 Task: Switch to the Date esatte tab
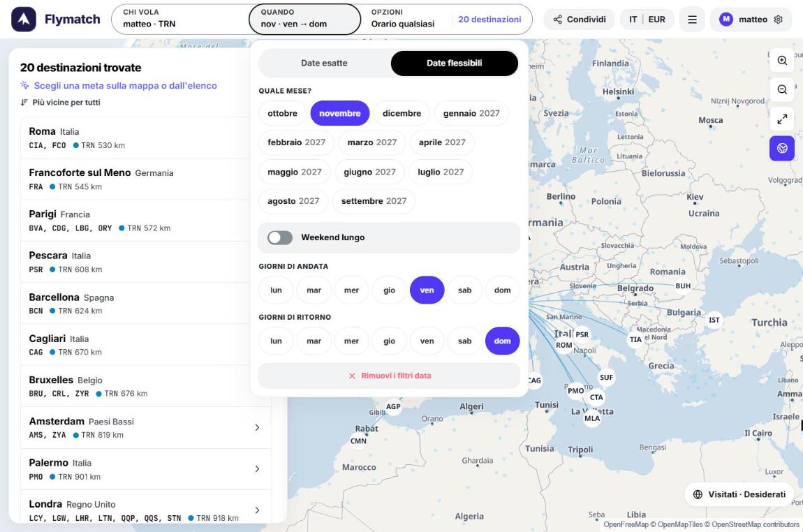(x=324, y=63)
